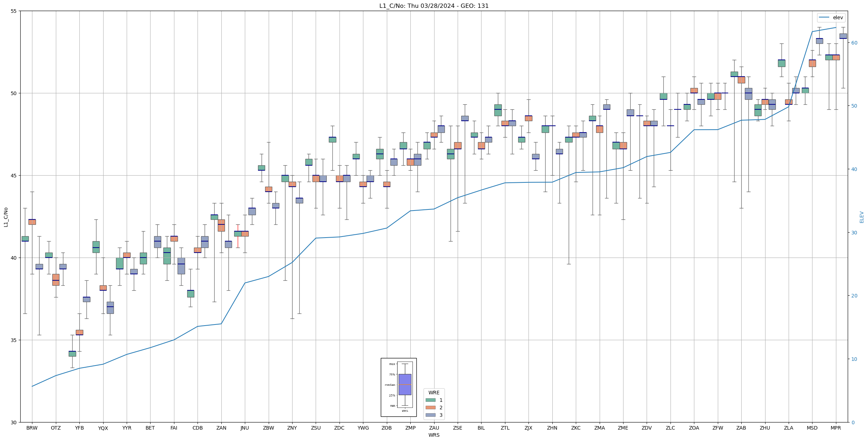The width and height of the screenshot is (868, 441).
Task: Click the FAI x-axis label
Action: pos(174,428)
